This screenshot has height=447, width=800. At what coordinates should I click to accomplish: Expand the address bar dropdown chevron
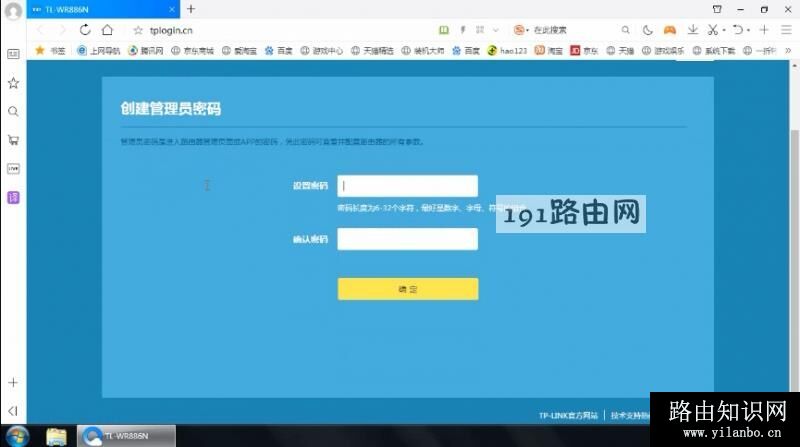coord(495,30)
